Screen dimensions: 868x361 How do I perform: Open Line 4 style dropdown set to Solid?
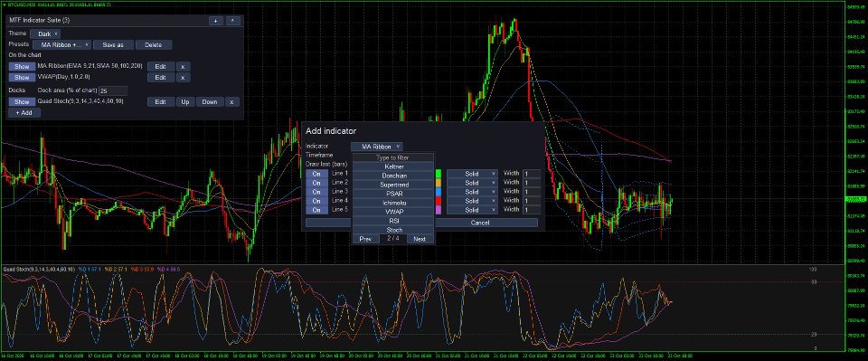coord(472,201)
